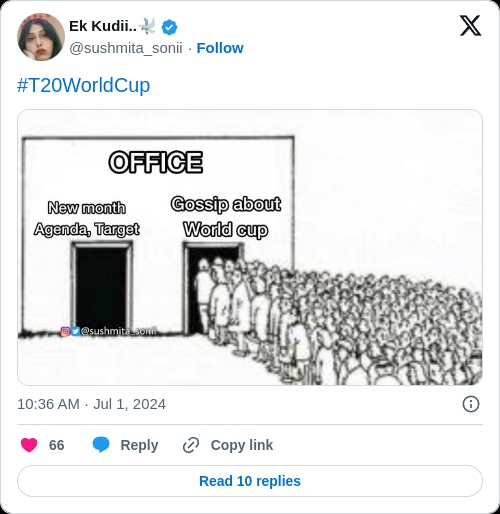This screenshot has height=514, width=500.
Task: Follow the @sushmita_sonii account
Action: click(220, 48)
